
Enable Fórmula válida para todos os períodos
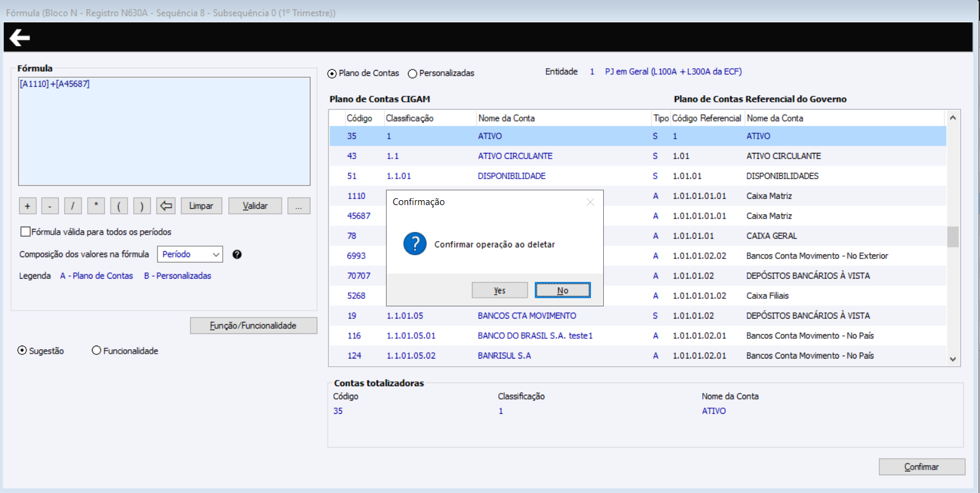[26, 231]
